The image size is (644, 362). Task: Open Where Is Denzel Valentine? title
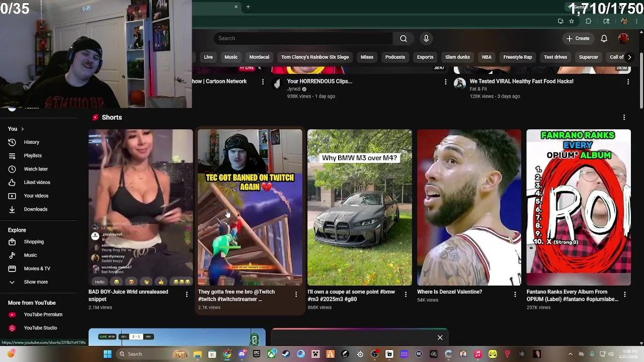449,292
